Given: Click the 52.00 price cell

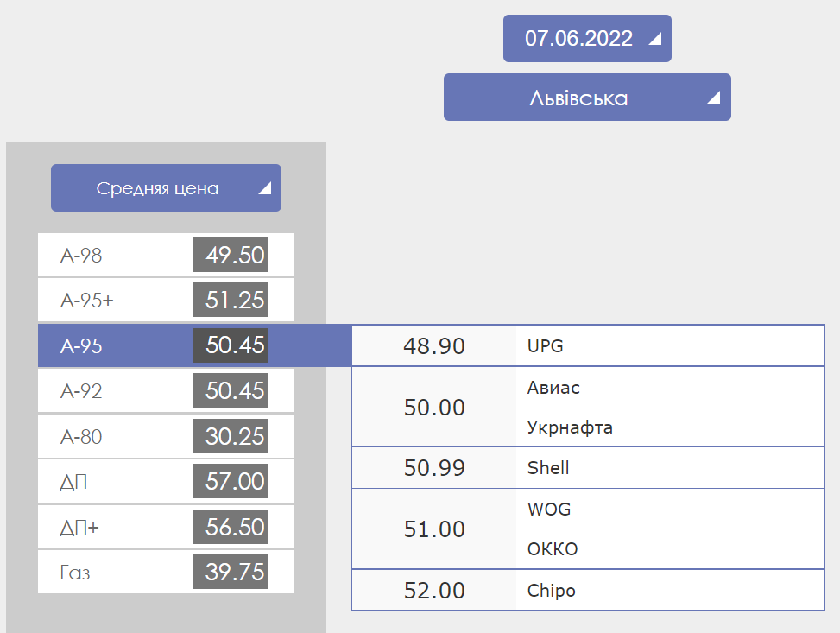Looking at the screenshot, I should [x=434, y=591].
